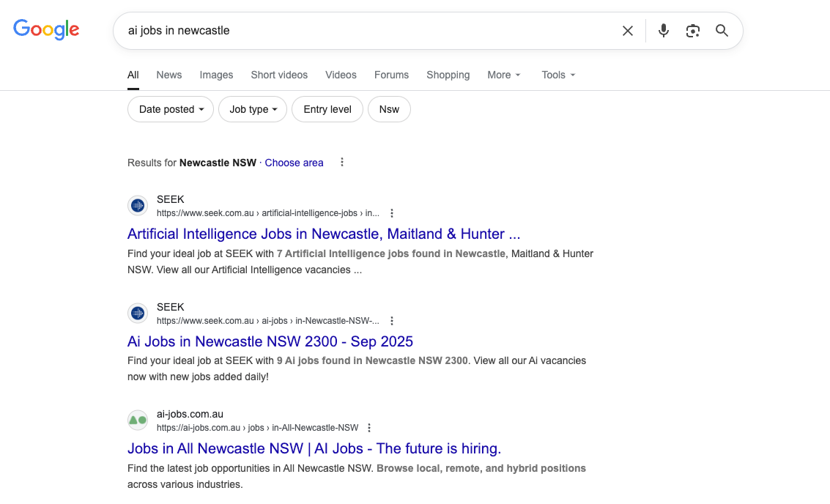The height and width of the screenshot is (504, 830).
Task: Start voice search with the microphone
Action: 663,31
